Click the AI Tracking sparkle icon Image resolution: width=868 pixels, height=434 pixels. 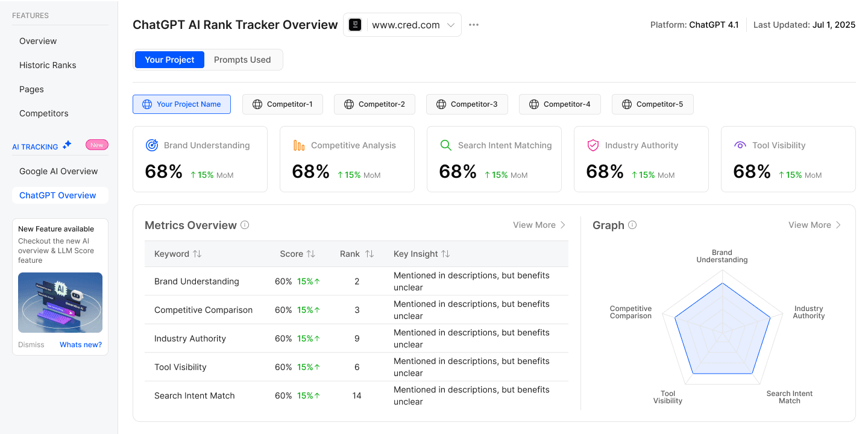(66, 145)
